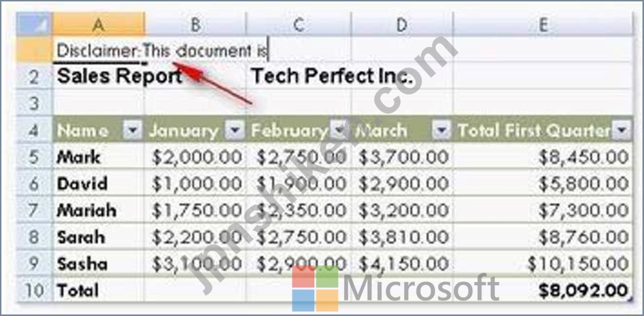Open the Name column filter dropdown
Image resolution: width=644 pixels, height=316 pixels.
coord(132,130)
